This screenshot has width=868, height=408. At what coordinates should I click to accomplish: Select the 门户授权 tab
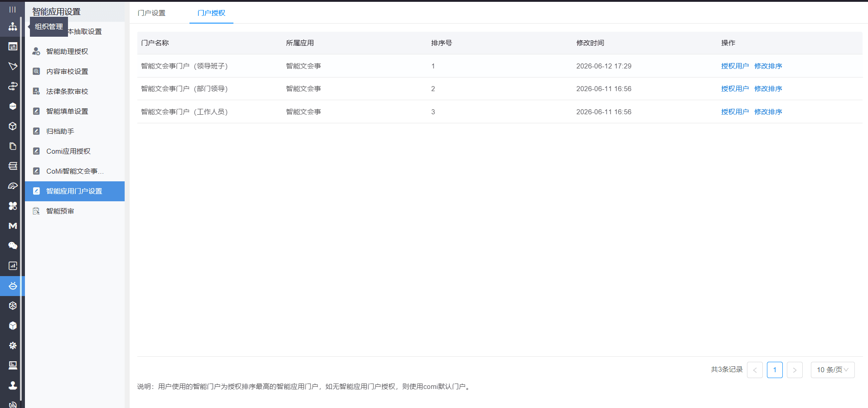[211, 13]
